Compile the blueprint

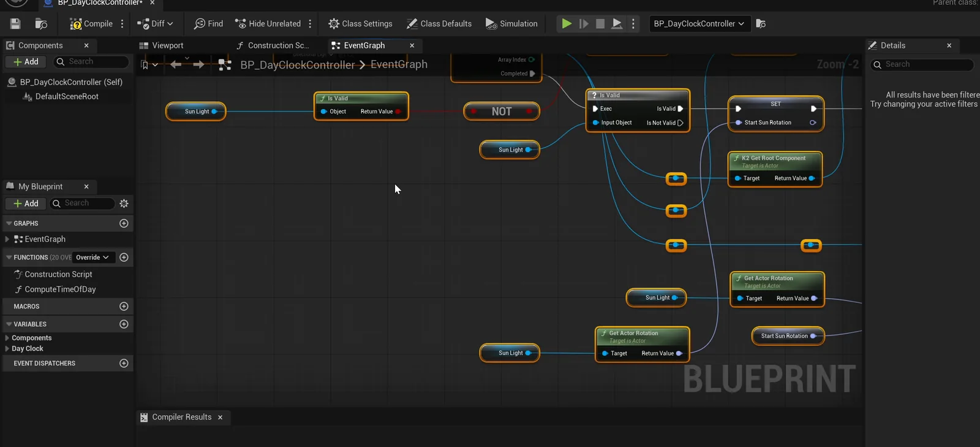click(x=91, y=24)
